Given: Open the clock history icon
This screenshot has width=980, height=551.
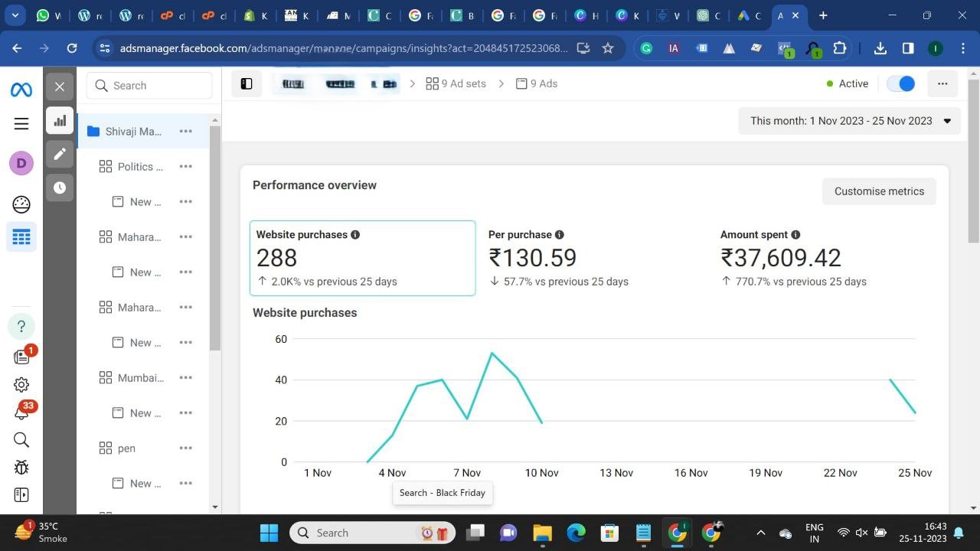Looking at the screenshot, I should [60, 187].
